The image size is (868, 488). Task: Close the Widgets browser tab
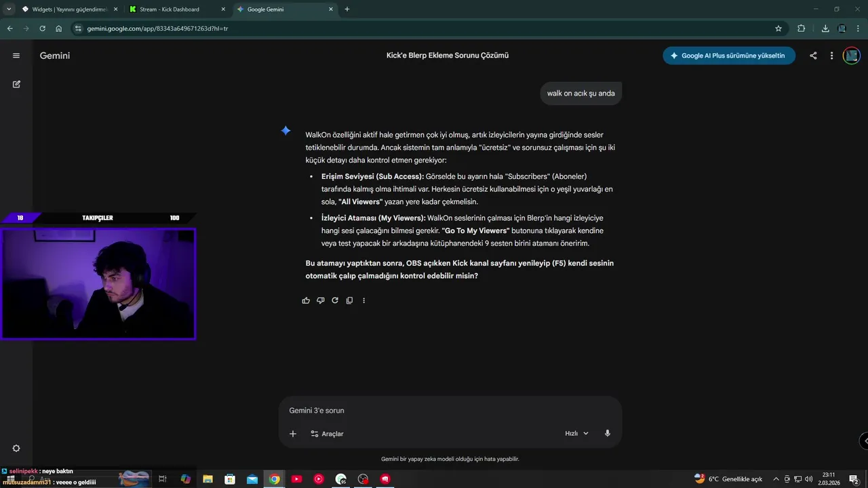point(115,9)
